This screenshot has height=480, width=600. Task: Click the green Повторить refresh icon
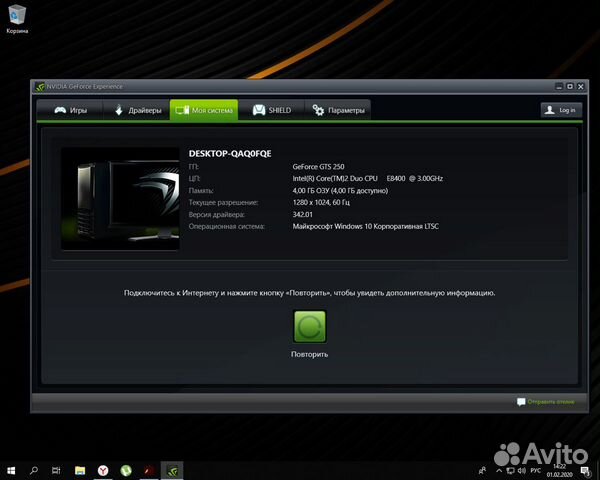point(310,327)
